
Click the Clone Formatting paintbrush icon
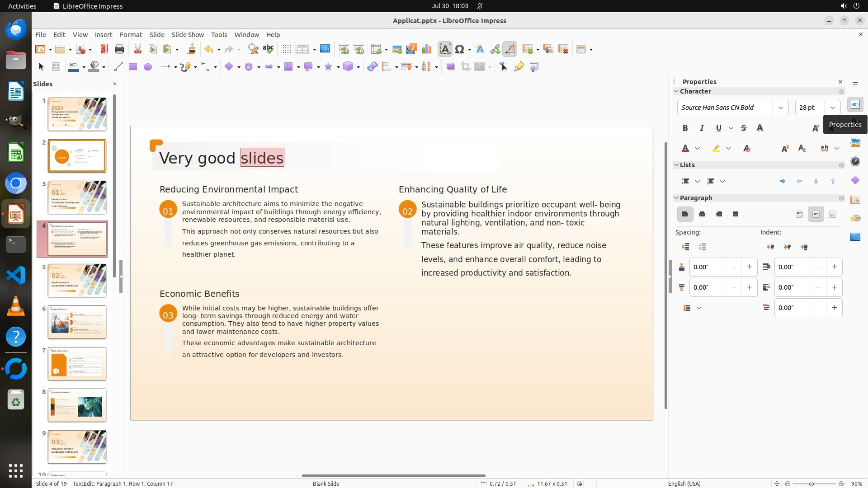click(191, 49)
